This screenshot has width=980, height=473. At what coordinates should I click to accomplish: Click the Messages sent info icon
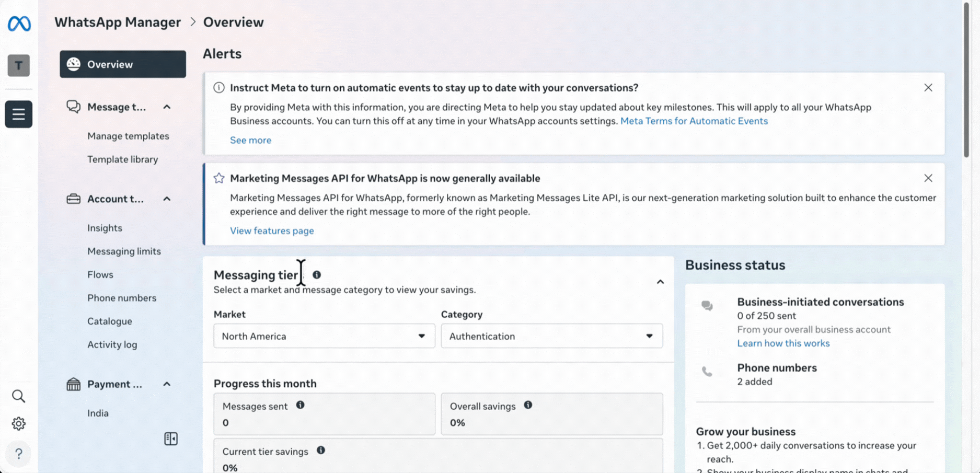301,405
